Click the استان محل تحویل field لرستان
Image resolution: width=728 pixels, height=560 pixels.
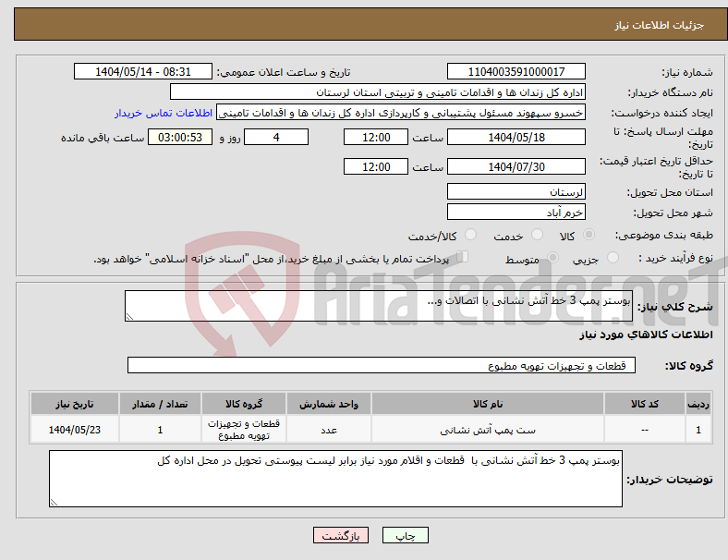point(516,192)
